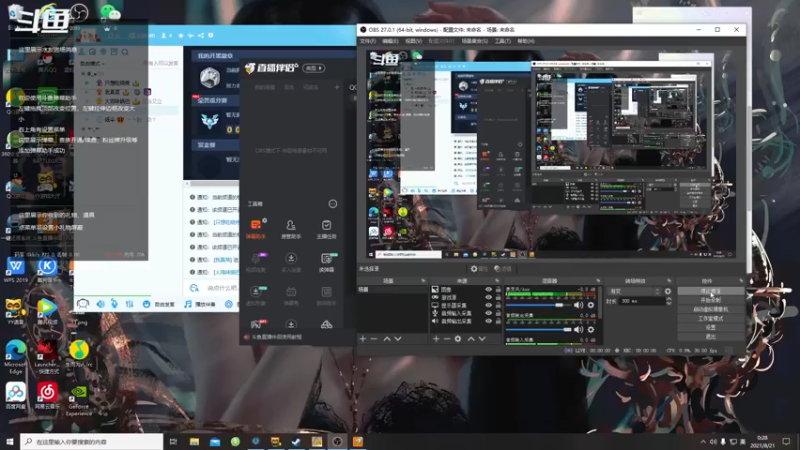Click the Studio Mode button in Controls
This screenshot has height=450, width=800.
tap(711, 318)
